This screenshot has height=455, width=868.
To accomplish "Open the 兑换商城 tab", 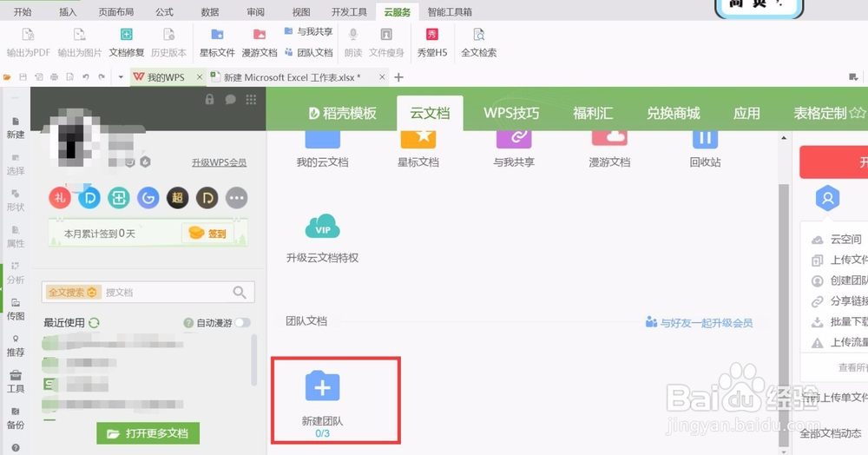I will 674,113.
